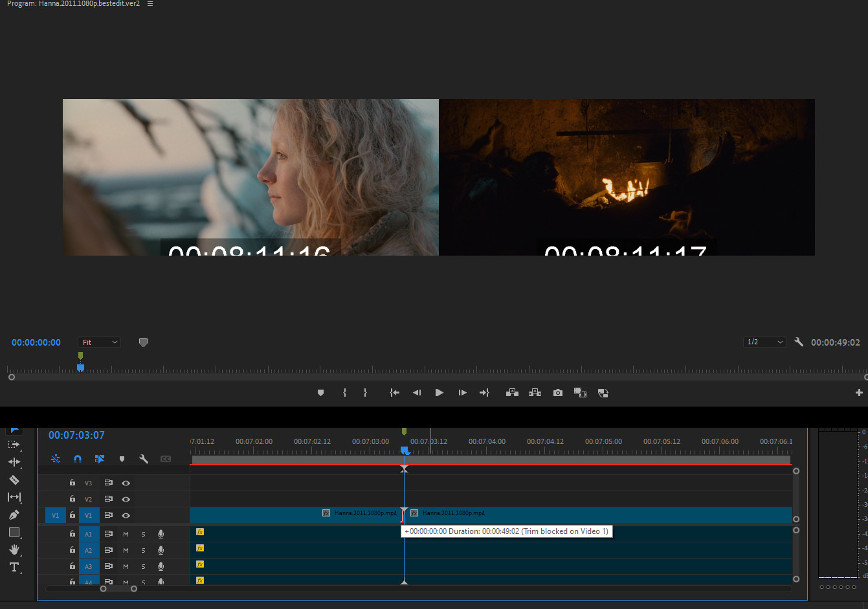This screenshot has height=609, width=868.
Task: Open Timeline Display Settings wrench
Action: coord(144,459)
